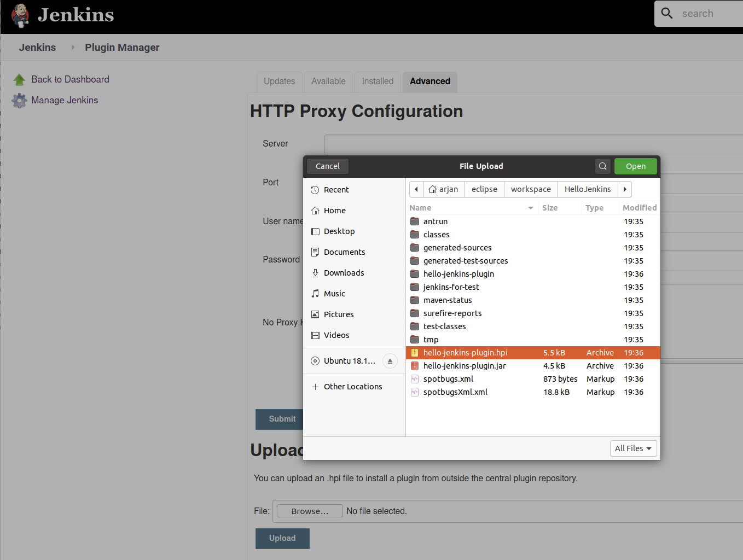Click the forward chevron in the path bar

coord(625,189)
